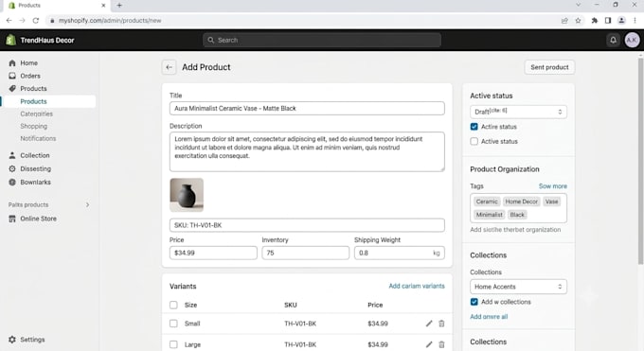Click the Home house icon in the sidebar
The width and height of the screenshot is (644, 351).
tap(12, 62)
